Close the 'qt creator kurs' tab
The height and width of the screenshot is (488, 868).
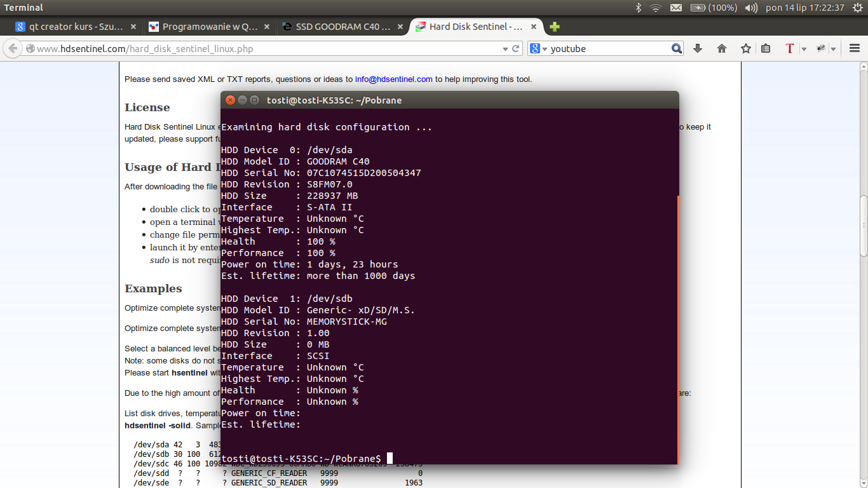133,27
